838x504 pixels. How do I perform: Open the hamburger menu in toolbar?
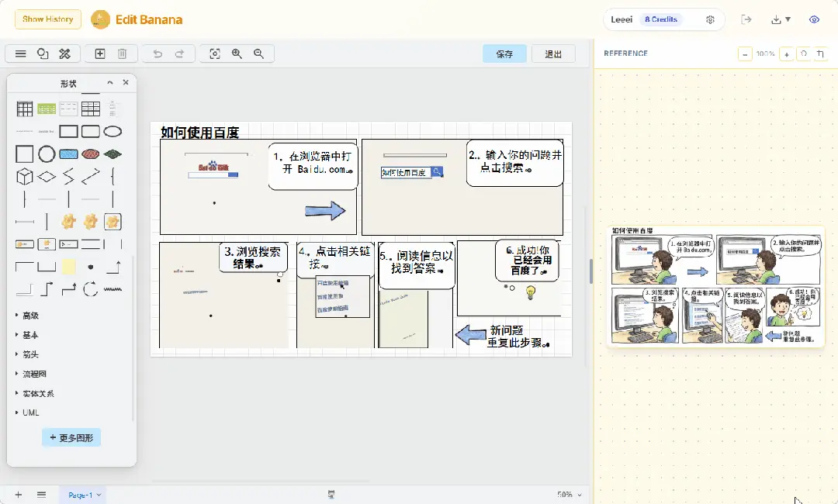coord(21,54)
